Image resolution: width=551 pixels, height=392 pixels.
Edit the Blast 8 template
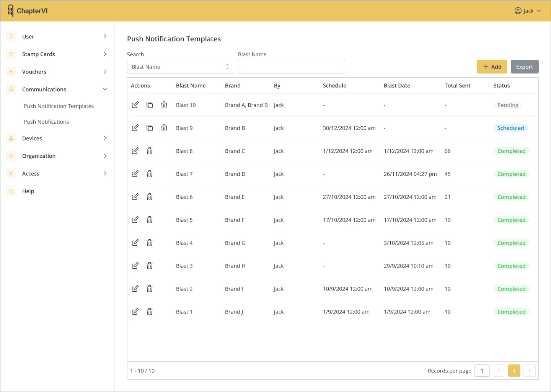(x=135, y=151)
